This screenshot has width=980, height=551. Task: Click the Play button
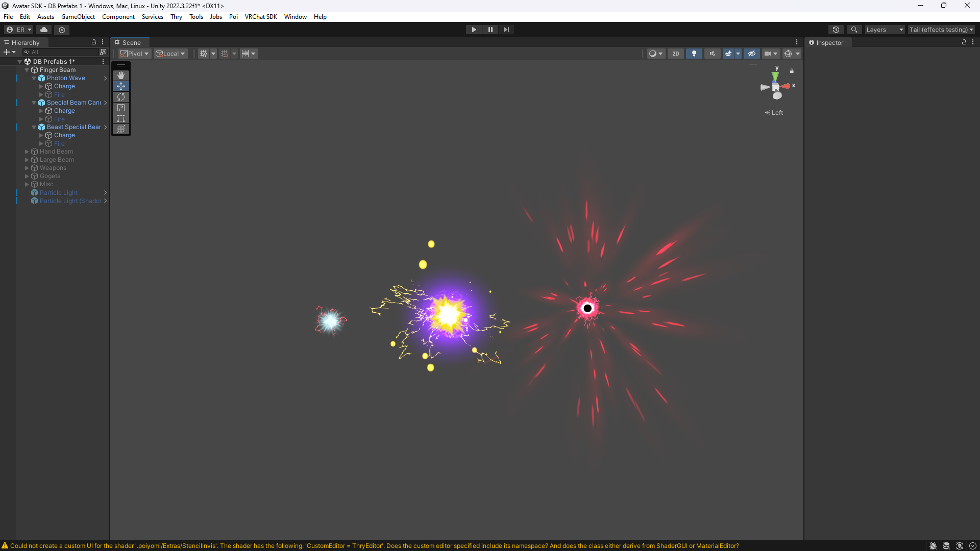(x=474, y=30)
